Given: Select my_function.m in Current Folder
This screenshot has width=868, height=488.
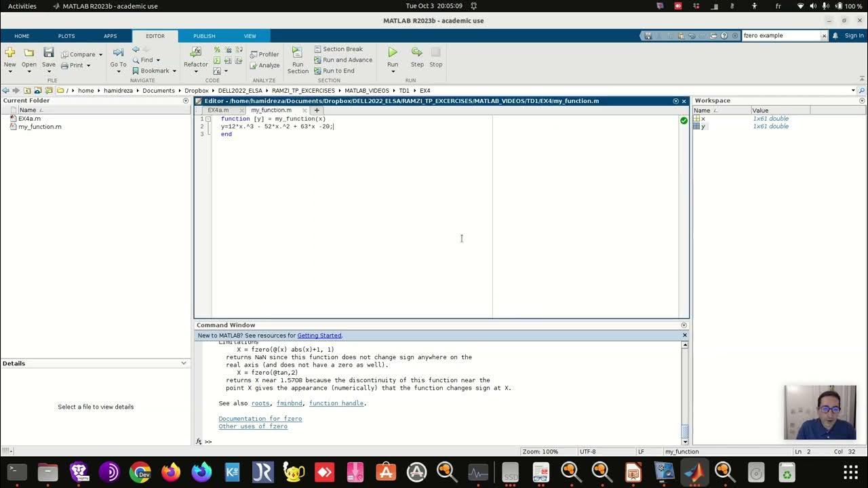Looking at the screenshot, I should click(35, 127).
